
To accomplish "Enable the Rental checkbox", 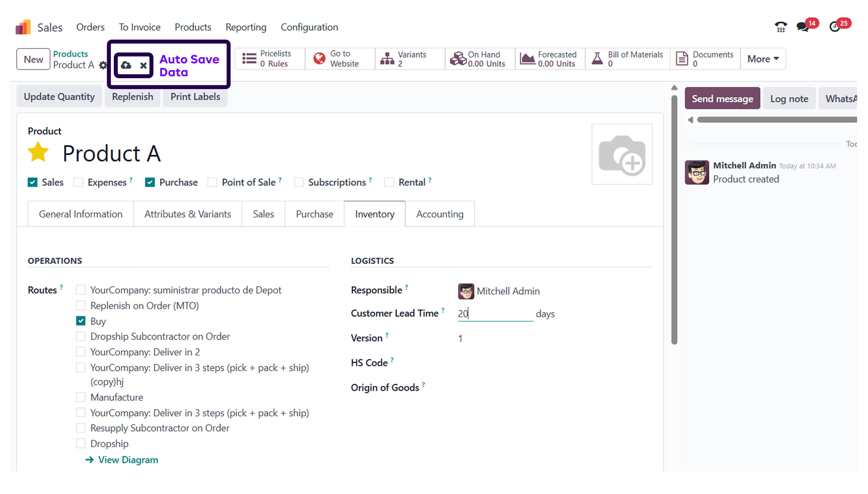I will coord(389,182).
